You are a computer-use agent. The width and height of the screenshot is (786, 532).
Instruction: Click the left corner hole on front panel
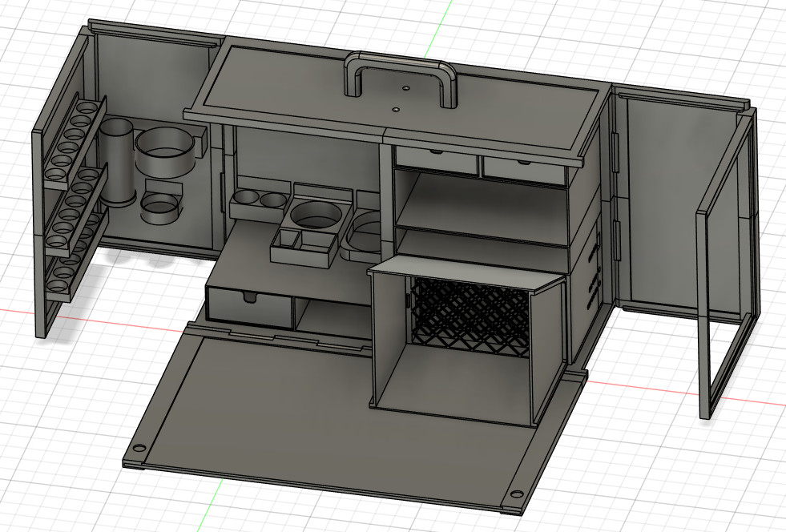tap(138, 449)
